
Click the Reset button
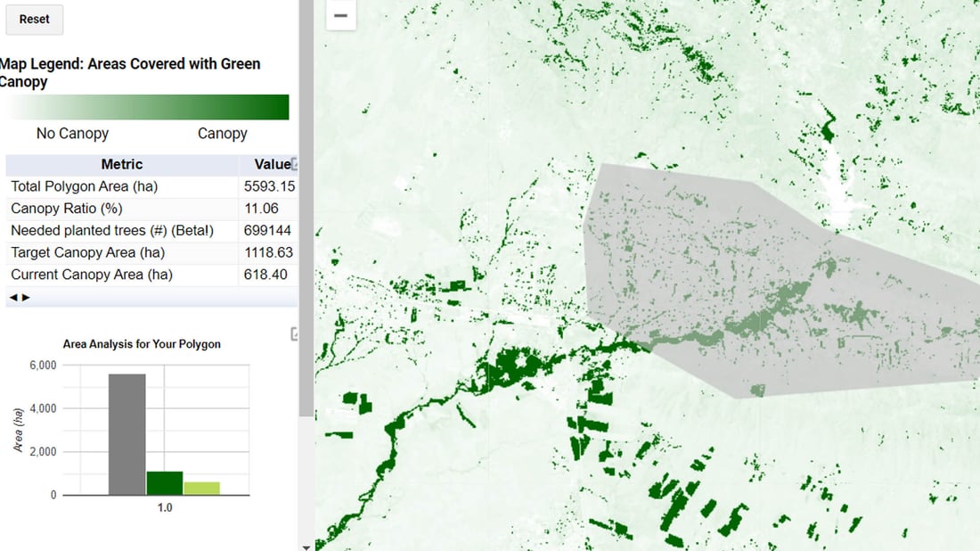[x=35, y=19]
